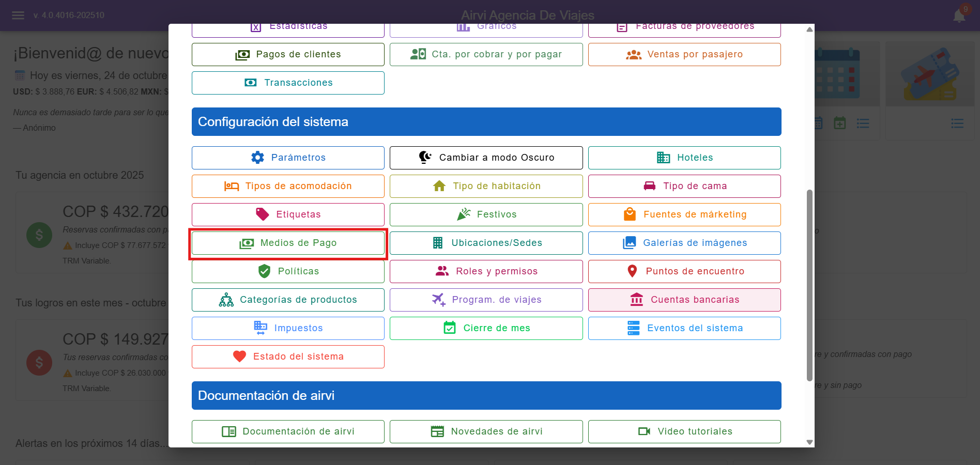This screenshot has height=465, width=980.
Task: Click the shield icon beside Políticas
Action: click(264, 271)
